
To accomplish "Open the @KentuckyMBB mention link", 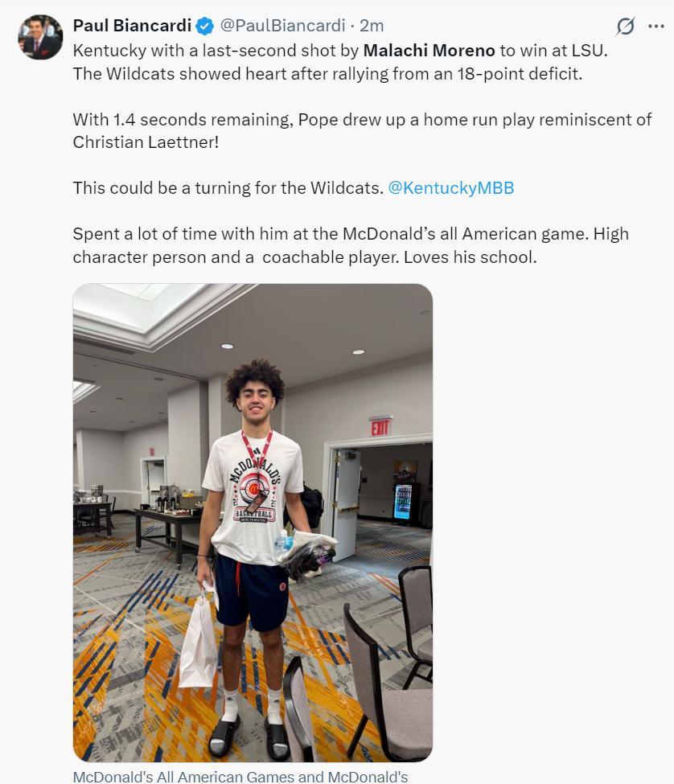I will 451,188.
